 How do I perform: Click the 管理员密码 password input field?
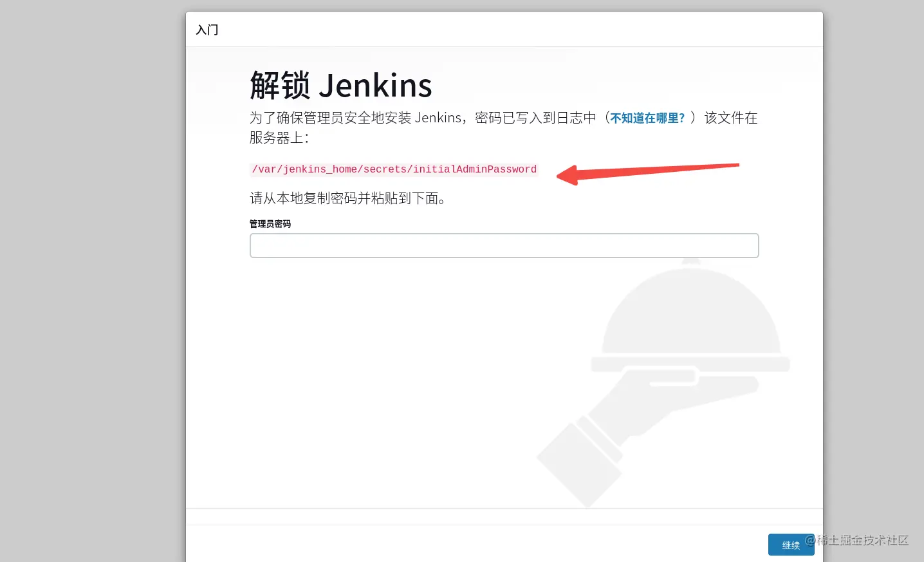(x=504, y=245)
